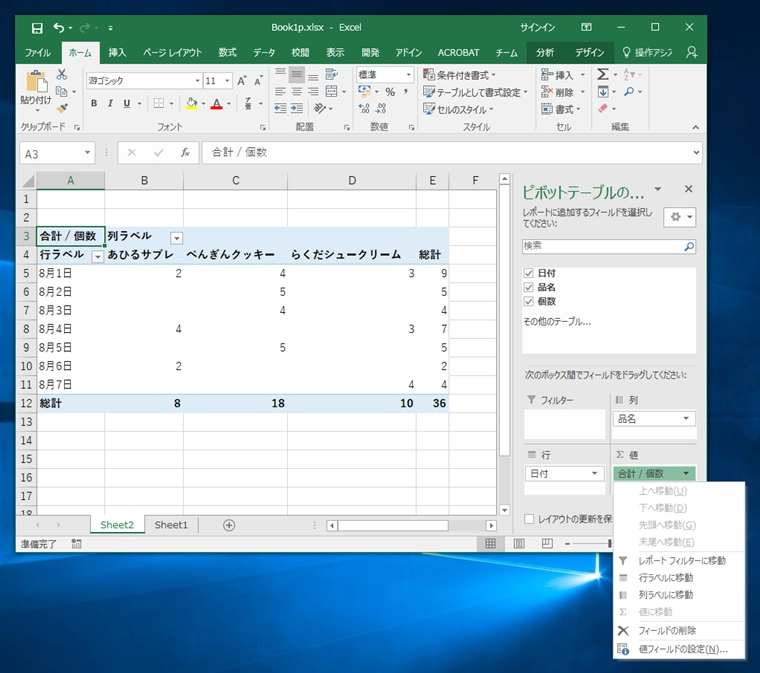This screenshot has width=760, height=673.
Task: Open the 日付 row field dropdown
Action: (x=595, y=474)
